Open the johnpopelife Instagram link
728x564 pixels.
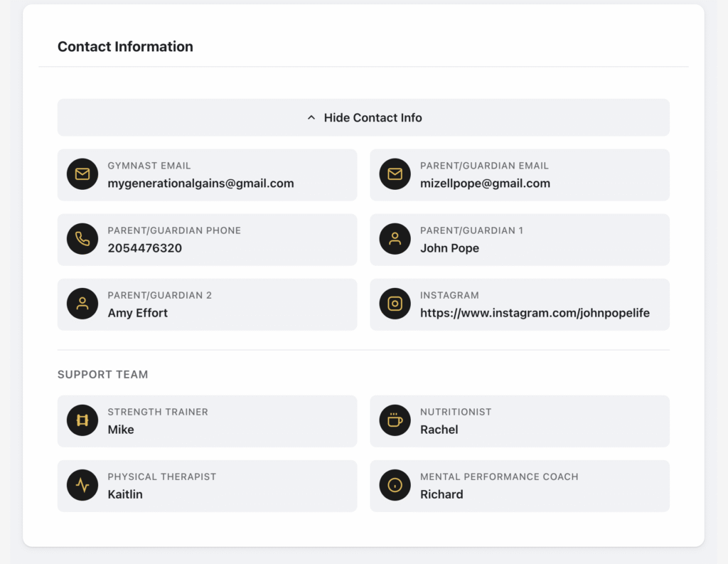click(x=535, y=313)
